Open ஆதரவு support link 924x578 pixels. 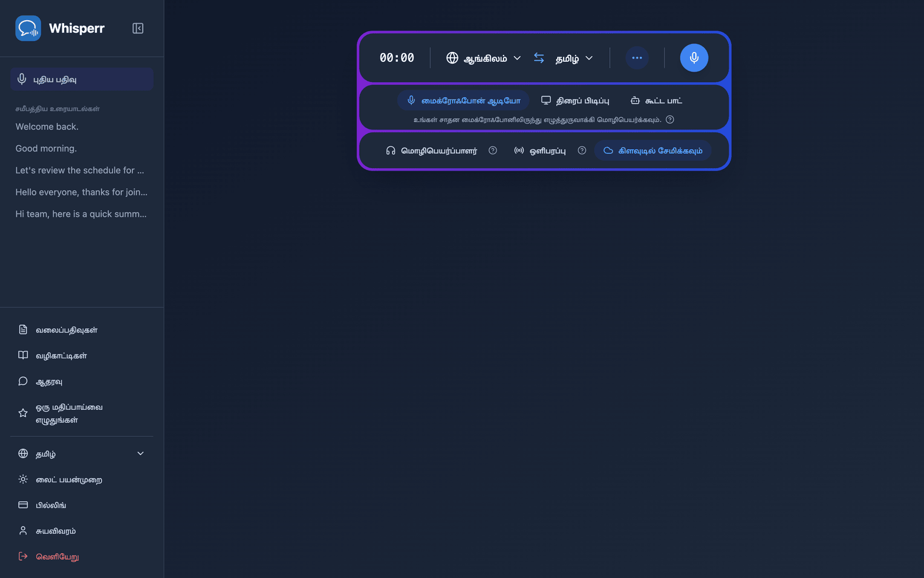click(x=81, y=381)
